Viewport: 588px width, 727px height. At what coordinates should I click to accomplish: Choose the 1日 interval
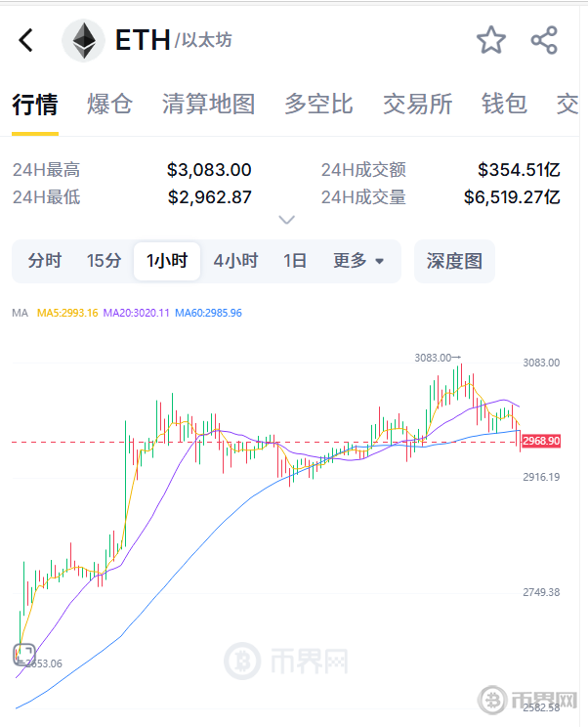pos(295,261)
